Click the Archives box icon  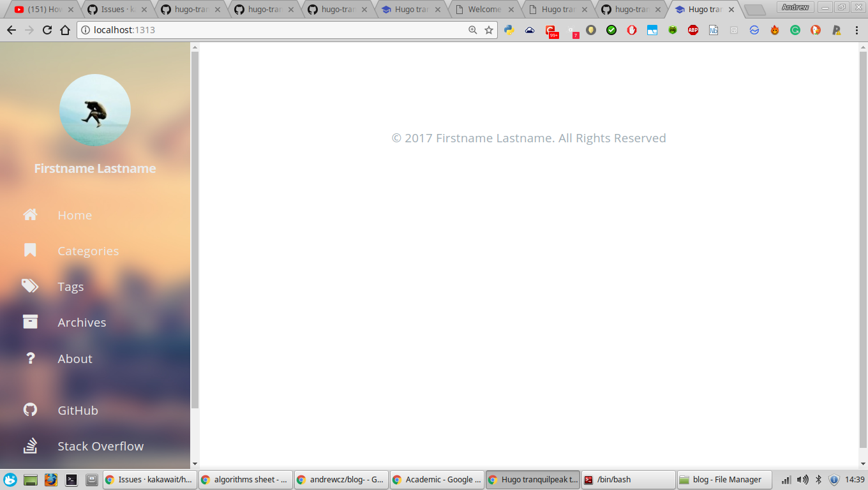tap(30, 322)
